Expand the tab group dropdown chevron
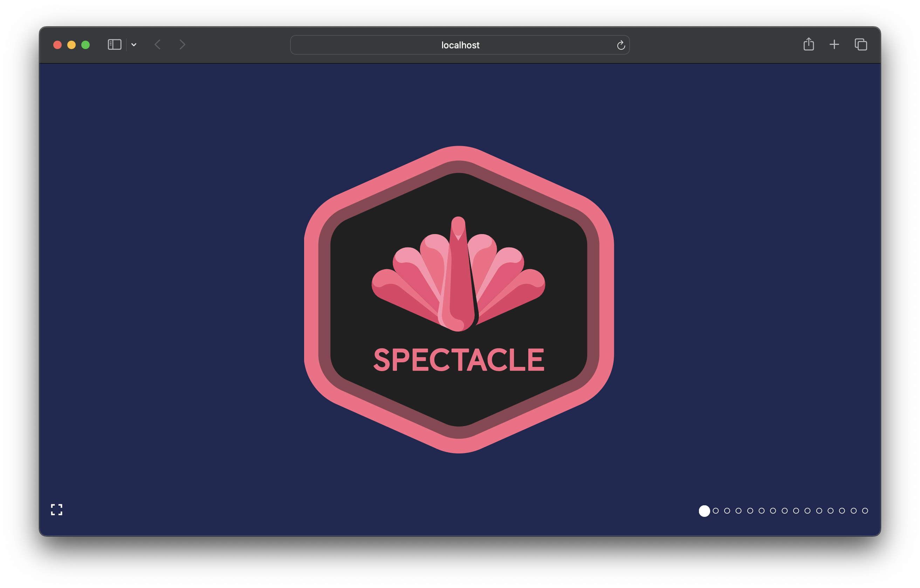The width and height of the screenshot is (920, 588). [x=134, y=45]
